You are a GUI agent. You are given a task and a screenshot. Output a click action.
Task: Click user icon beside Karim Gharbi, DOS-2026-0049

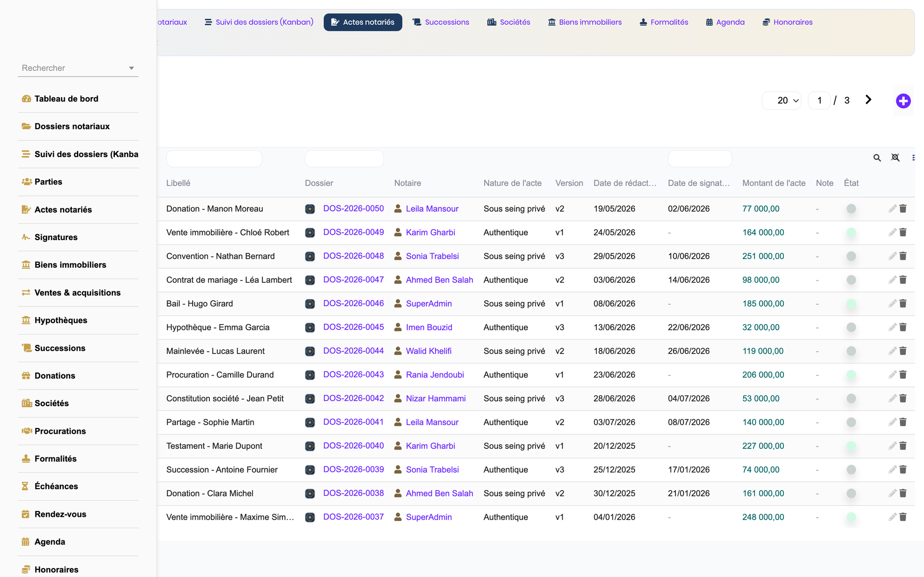(x=398, y=233)
